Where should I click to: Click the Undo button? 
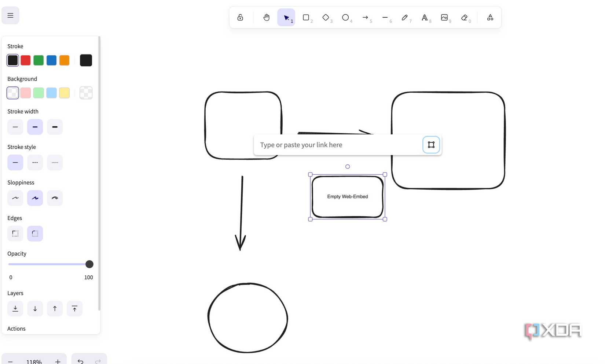[80, 361]
